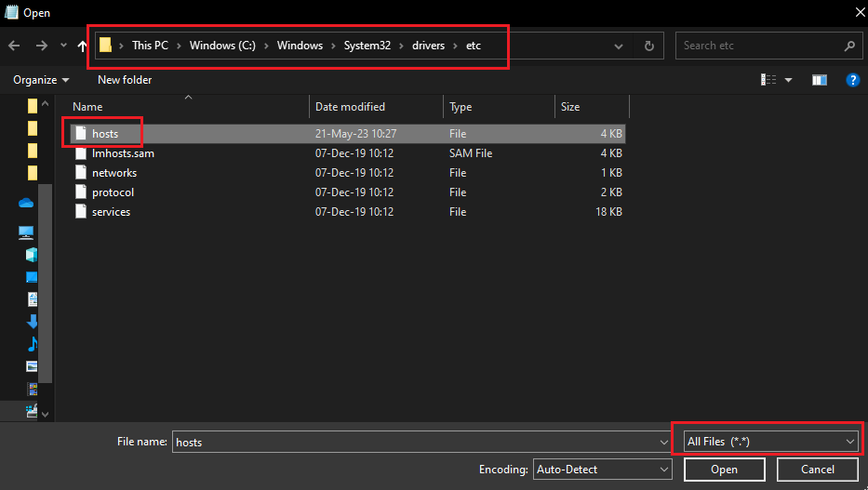
Task: Open Downloads folder in the sidebar
Action: tap(33, 322)
